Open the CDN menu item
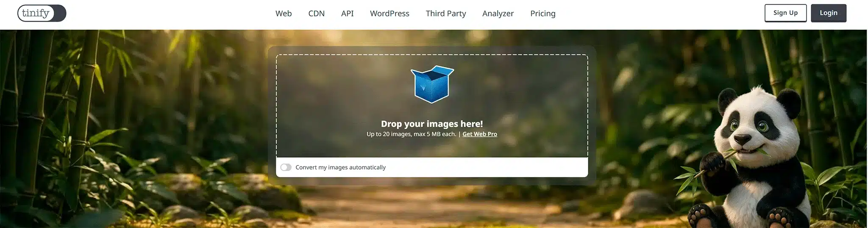Viewport: 868px width, 228px height. pyautogui.click(x=317, y=14)
